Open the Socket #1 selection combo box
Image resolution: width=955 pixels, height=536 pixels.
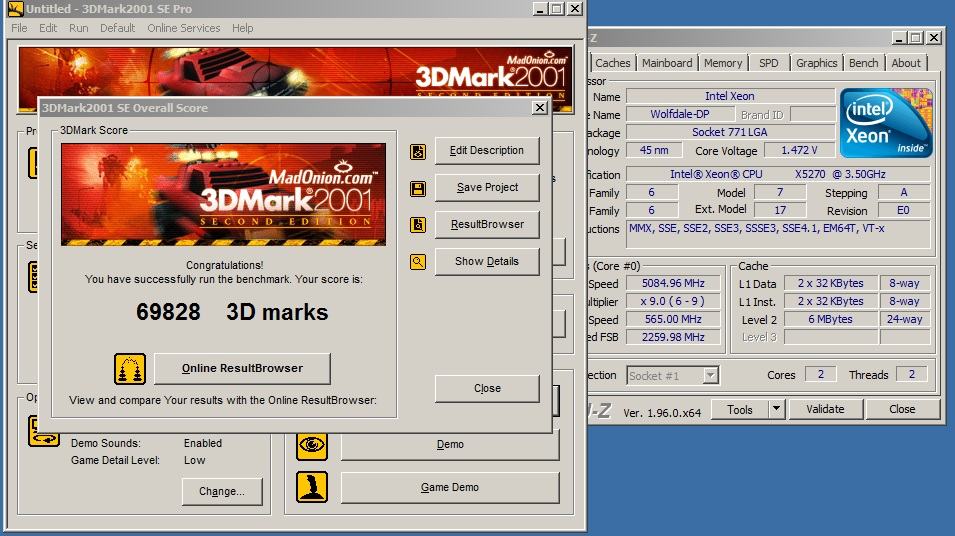point(672,376)
